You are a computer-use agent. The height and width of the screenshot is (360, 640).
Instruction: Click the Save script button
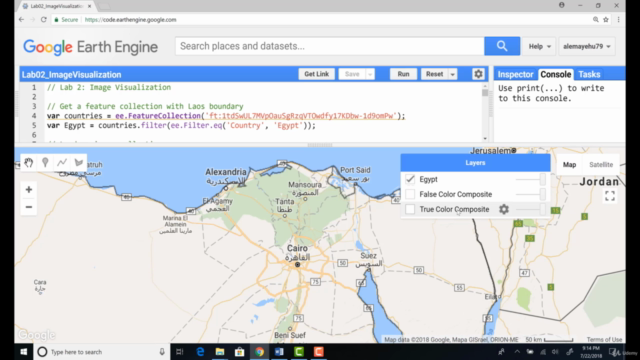pyautogui.click(x=352, y=74)
